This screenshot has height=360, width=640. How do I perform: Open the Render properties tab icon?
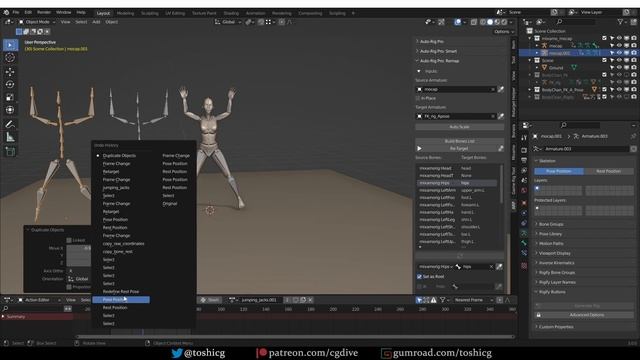point(524,150)
